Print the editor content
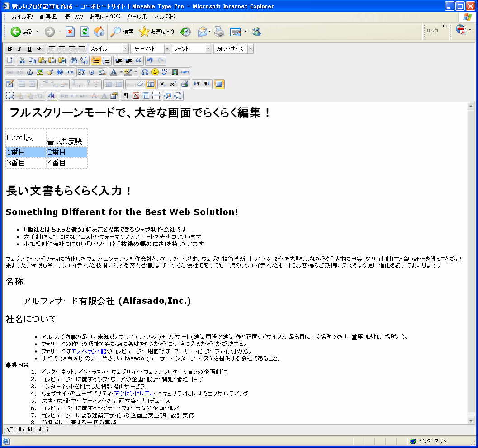Screen dimensions: 478x448 point(185,84)
